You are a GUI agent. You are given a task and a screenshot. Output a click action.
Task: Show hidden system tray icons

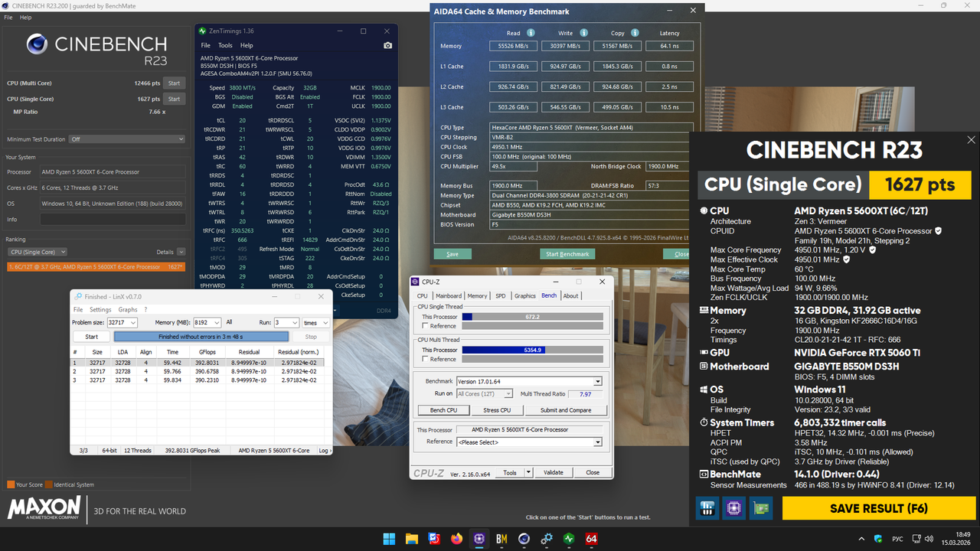[862, 539]
